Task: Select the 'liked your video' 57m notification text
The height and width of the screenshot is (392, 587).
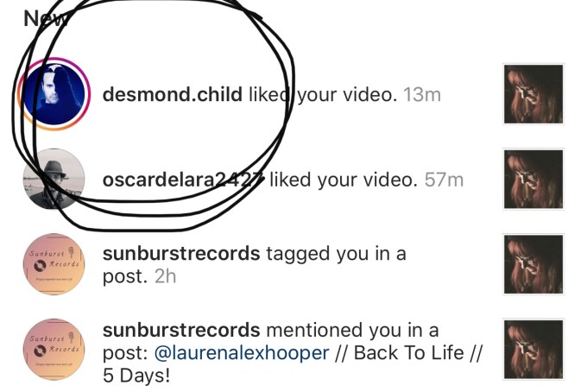Action: tap(344, 180)
